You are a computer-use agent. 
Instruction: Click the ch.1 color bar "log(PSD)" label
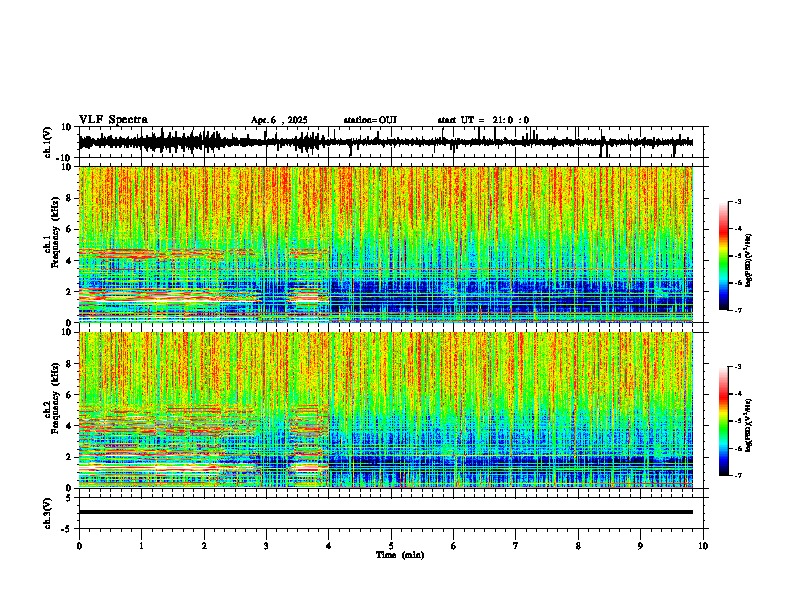(748, 261)
